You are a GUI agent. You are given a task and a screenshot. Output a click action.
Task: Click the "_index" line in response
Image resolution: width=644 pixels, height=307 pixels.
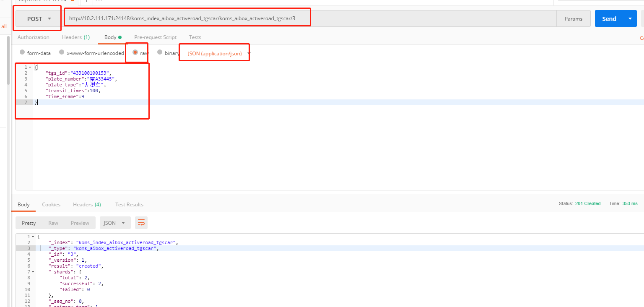[x=113, y=242]
